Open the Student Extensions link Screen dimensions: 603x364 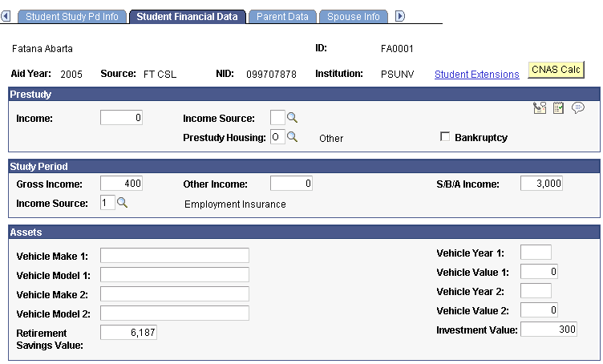(x=477, y=75)
